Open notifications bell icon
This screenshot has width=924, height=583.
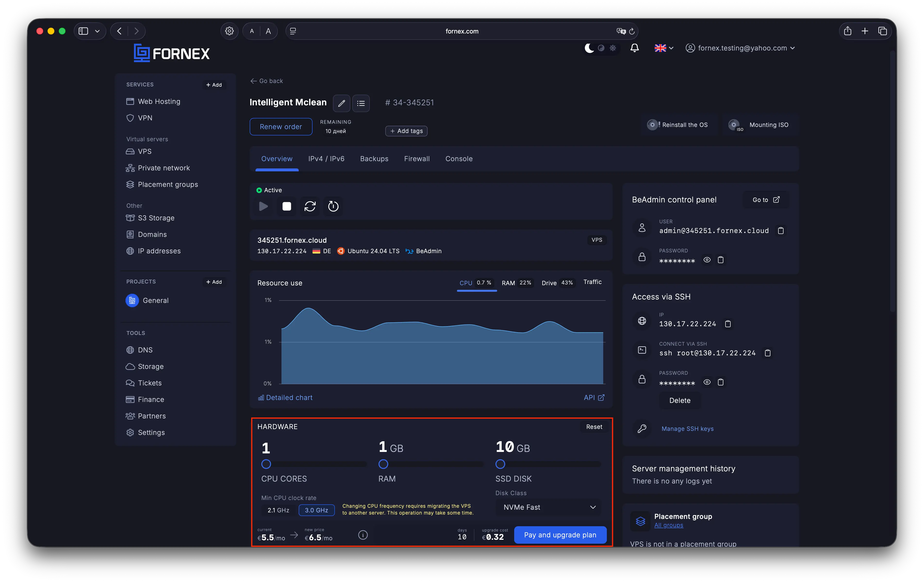[x=634, y=48]
